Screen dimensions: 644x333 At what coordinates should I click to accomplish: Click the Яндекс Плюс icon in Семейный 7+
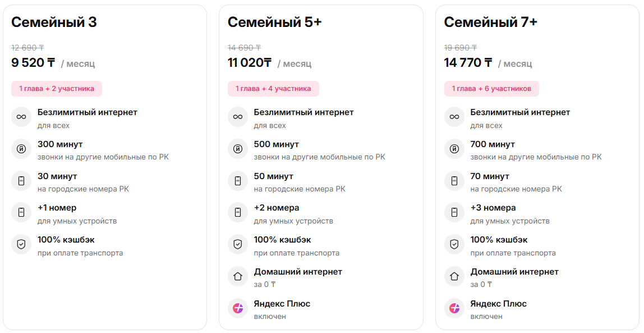[454, 308]
